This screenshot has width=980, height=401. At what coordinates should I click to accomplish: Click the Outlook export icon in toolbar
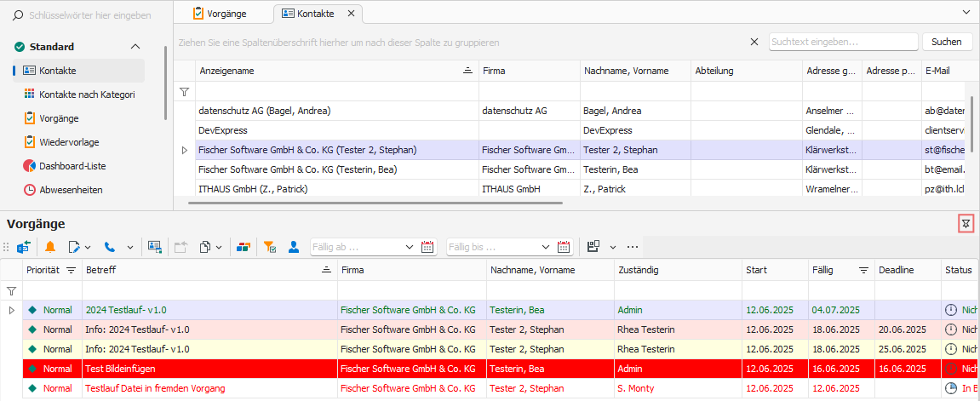point(23,247)
